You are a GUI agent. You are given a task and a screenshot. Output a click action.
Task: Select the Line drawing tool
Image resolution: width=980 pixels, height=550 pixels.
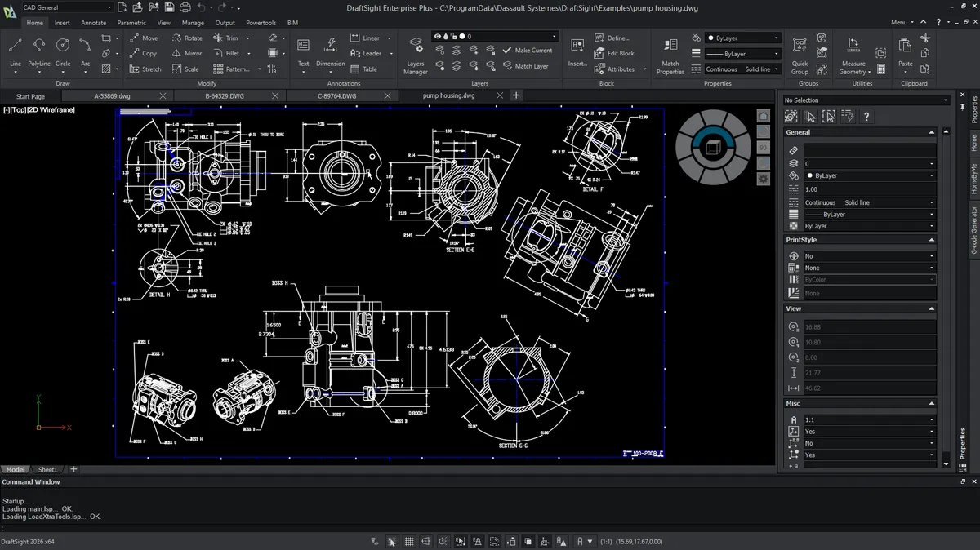16,51
